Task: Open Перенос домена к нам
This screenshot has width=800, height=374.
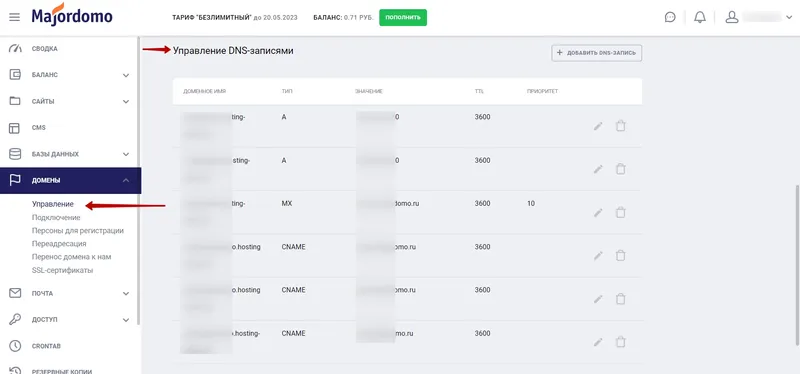Action: (71, 257)
